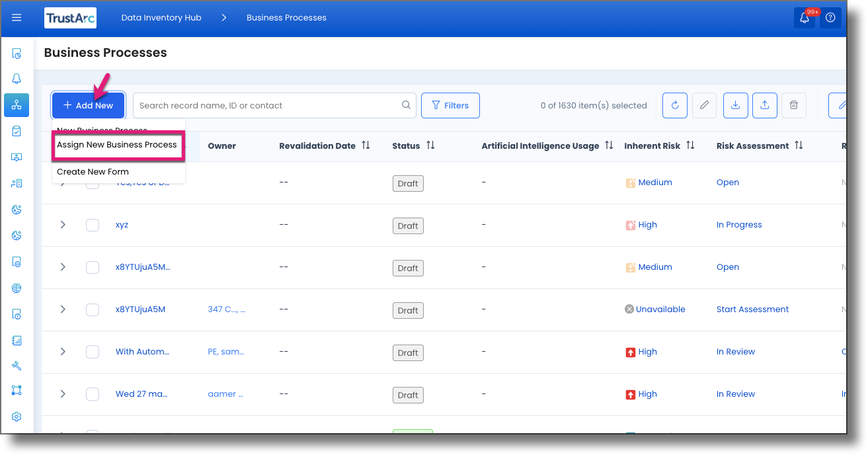Image resolution: width=868 pixels, height=455 pixels.
Task: Click owner link 347 C..., ...
Action: click(x=227, y=310)
